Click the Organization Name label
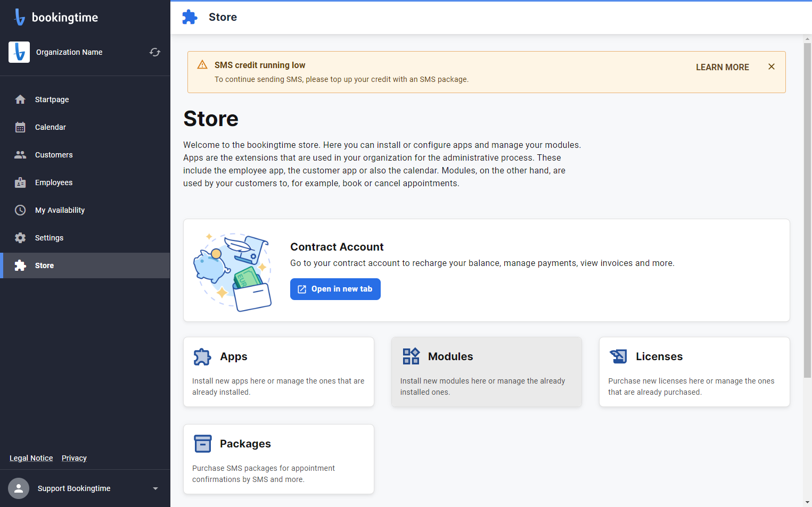The width and height of the screenshot is (812, 507). [69, 52]
